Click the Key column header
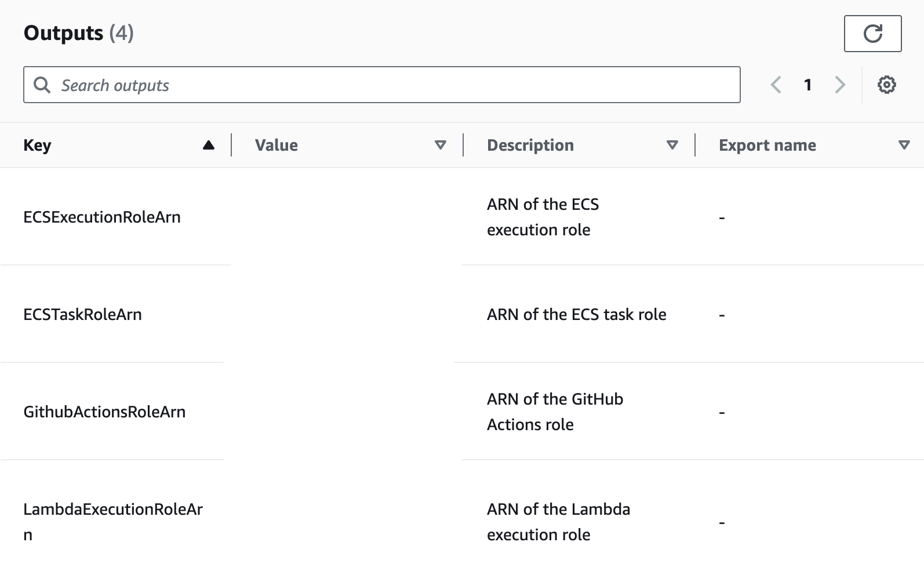 pos(37,145)
